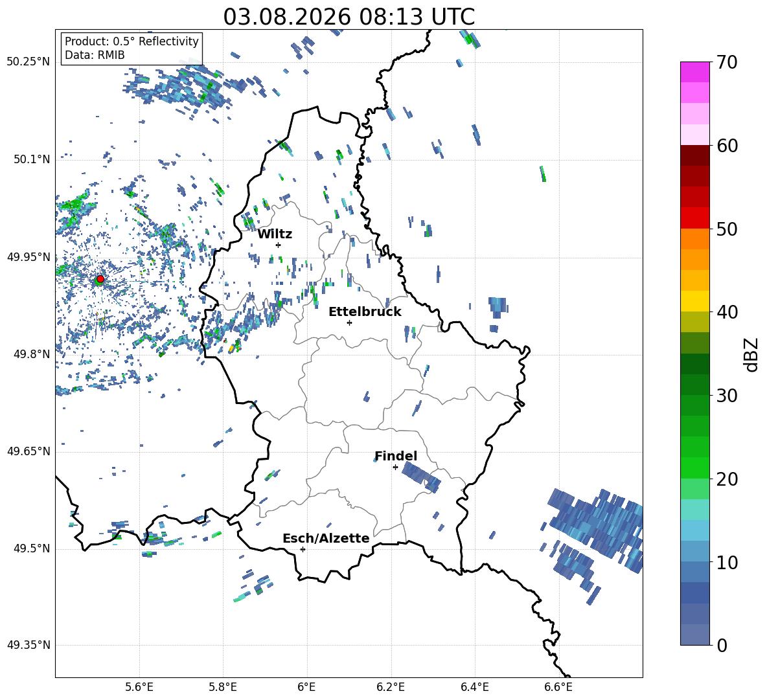Click the green 20 dBZ colorbar segment

[694, 468]
